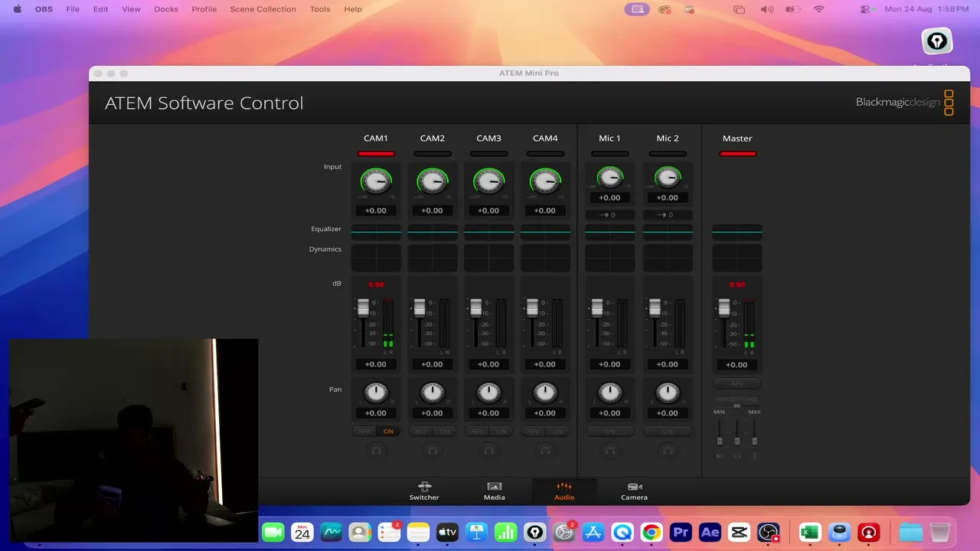Viewport: 980px width, 551px height.
Task: Click the Mic 1 fader handle
Action: [597, 308]
